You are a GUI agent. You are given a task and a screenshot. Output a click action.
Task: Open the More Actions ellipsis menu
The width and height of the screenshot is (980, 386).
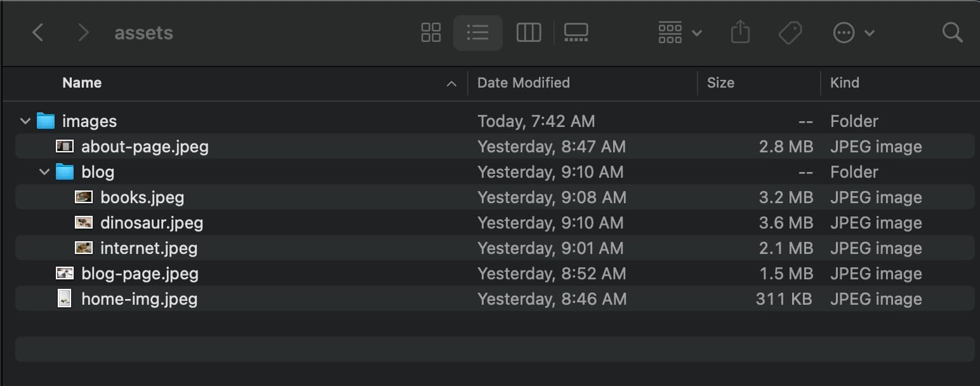point(852,33)
